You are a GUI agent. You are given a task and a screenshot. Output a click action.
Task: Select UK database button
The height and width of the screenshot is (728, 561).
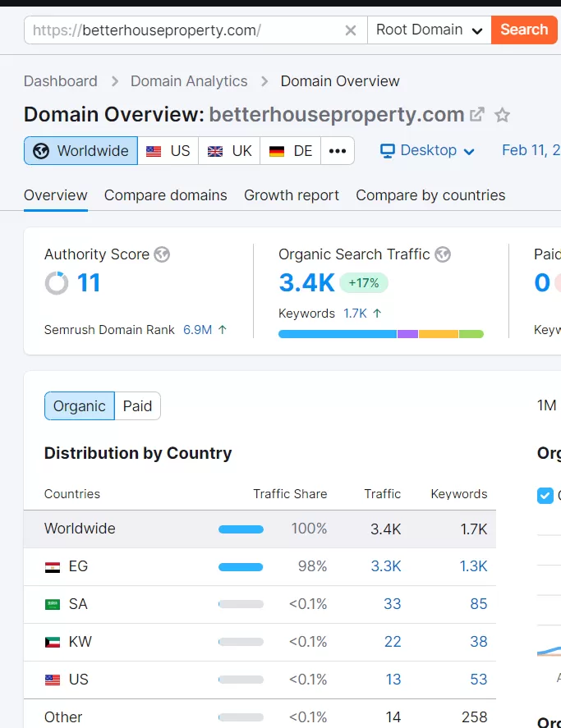pyautogui.click(x=230, y=151)
